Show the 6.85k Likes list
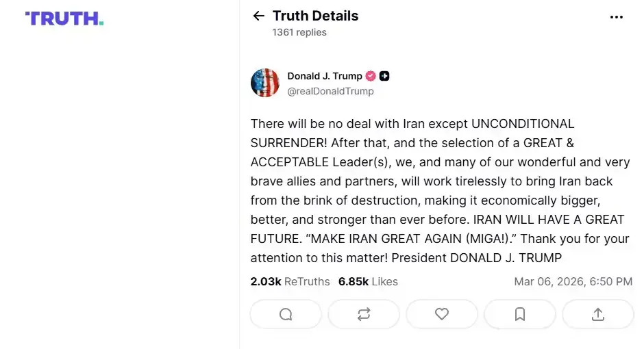Image resolution: width=644 pixels, height=349 pixels. pos(368,281)
